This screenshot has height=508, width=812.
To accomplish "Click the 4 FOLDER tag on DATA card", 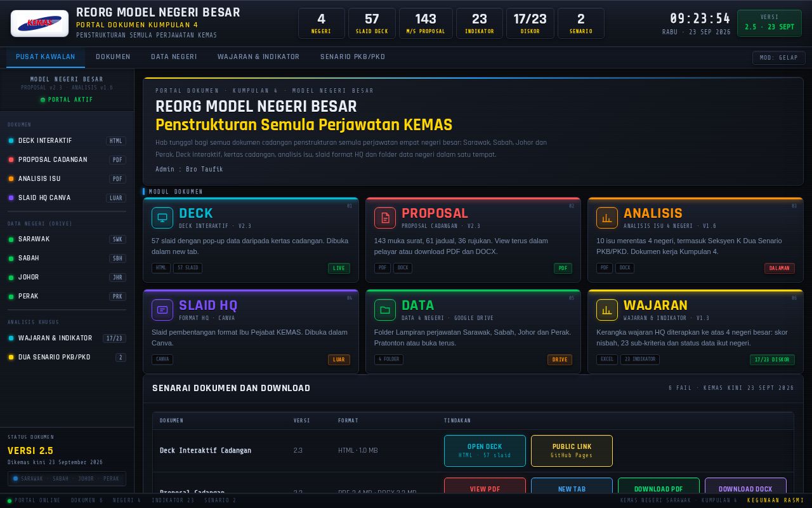I will click(x=389, y=359).
